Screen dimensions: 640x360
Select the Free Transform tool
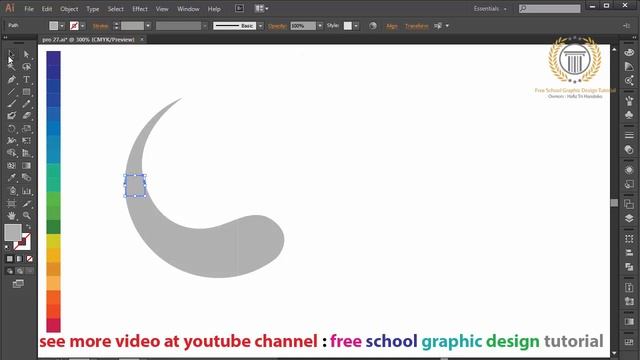click(x=27, y=141)
